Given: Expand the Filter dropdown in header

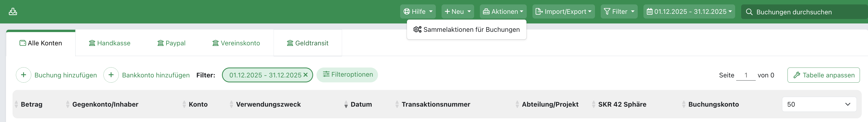Looking at the screenshot, I should (x=619, y=11).
